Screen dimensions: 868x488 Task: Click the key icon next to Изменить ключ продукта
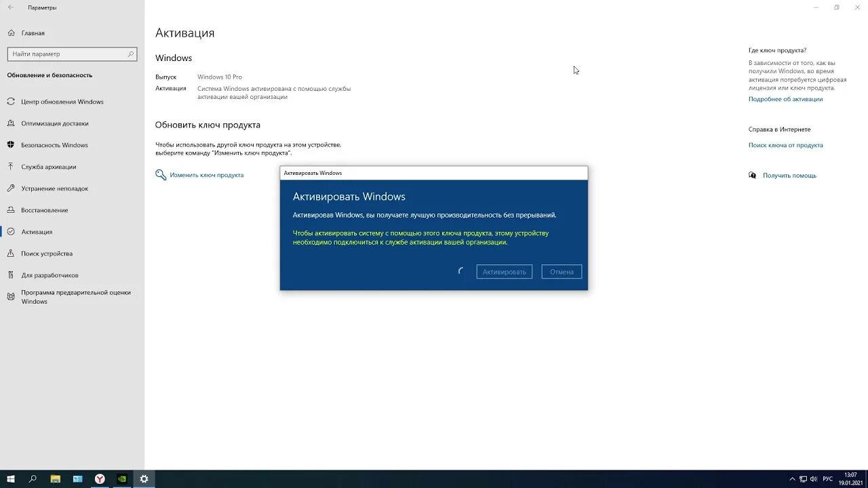coord(161,175)
